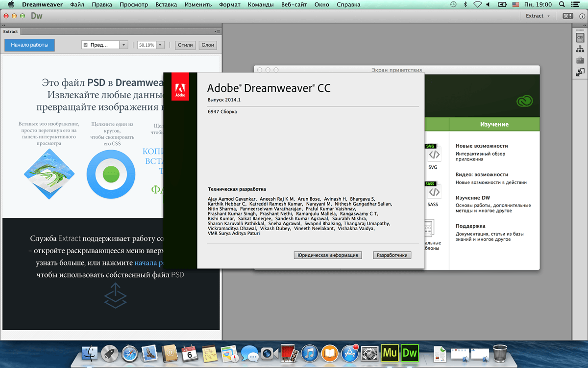This screenshot has width=588, height=368.
Task: Open the Правка menu
Action: (x=101, y=4)
